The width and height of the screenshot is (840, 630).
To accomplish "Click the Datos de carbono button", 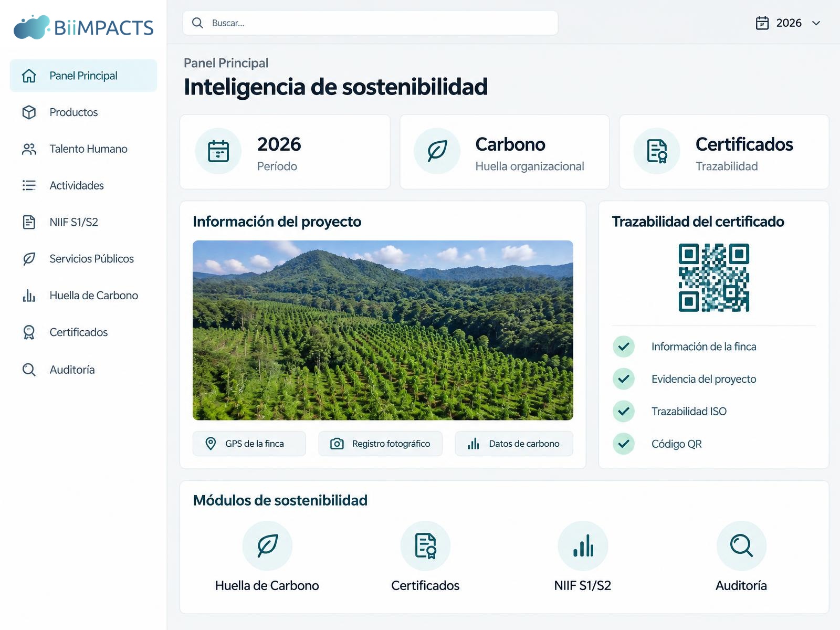I will point(514,444).
